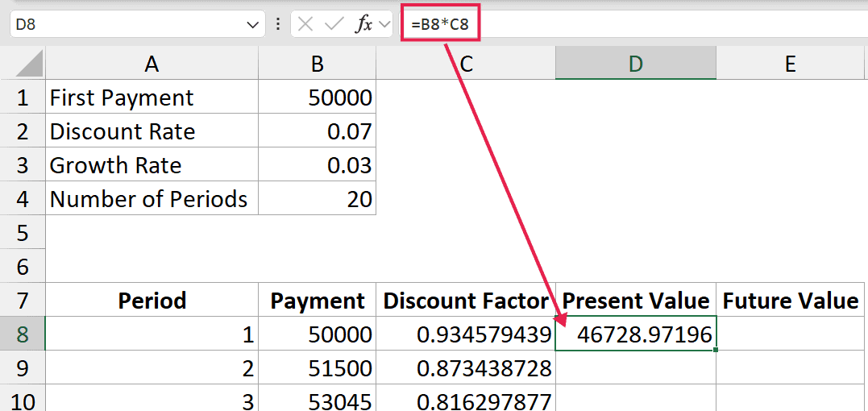Click Payment cell showing 53045
Screen dimensions: 868x411
(x=317, y=399)
